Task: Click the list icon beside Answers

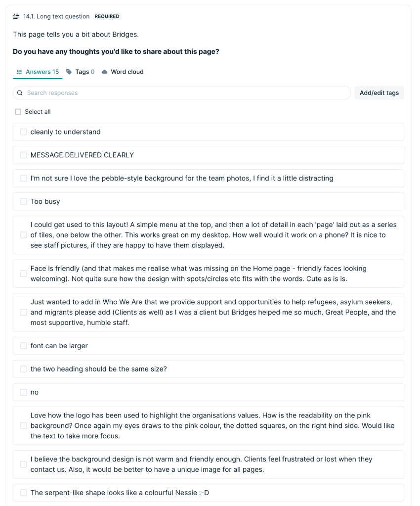Action: click(x=19, y=72)
